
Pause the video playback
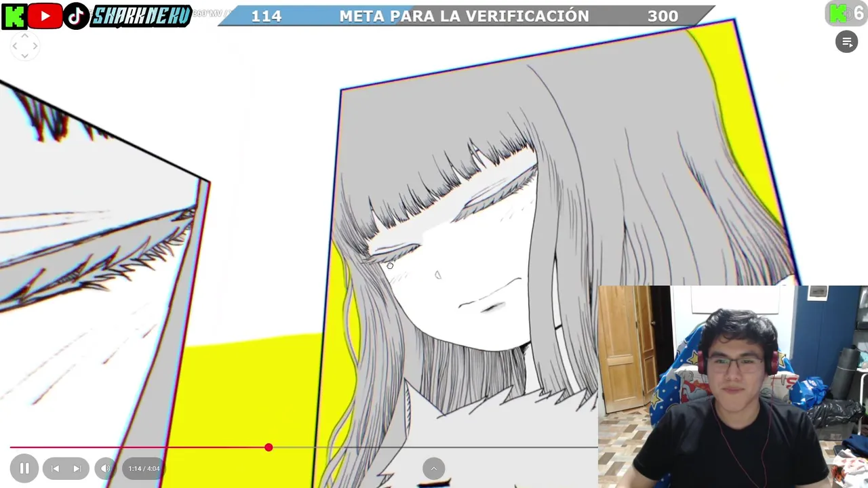point(24,468)
